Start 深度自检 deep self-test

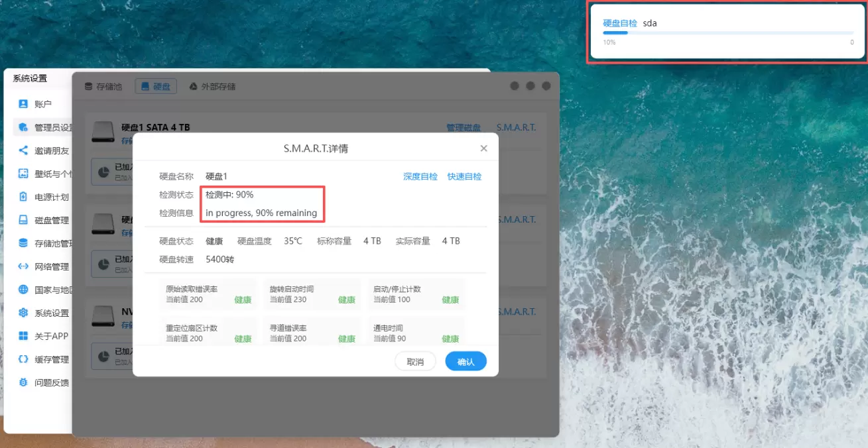click(x=420, y=176)
